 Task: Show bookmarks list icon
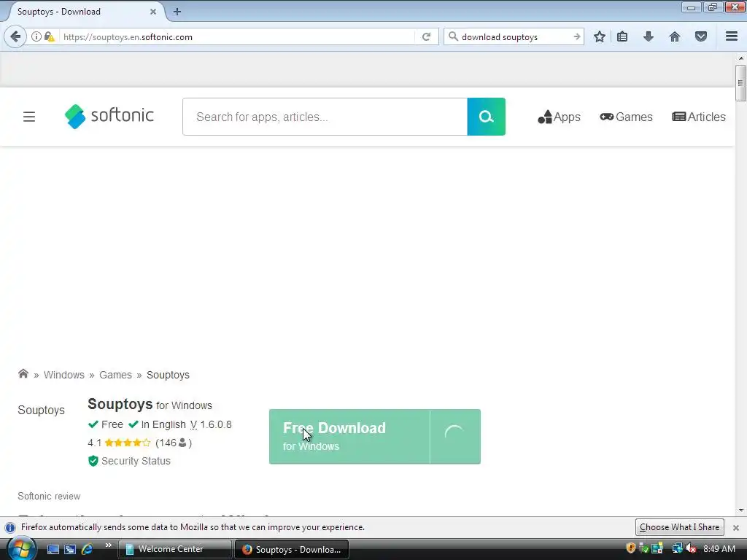622,36
